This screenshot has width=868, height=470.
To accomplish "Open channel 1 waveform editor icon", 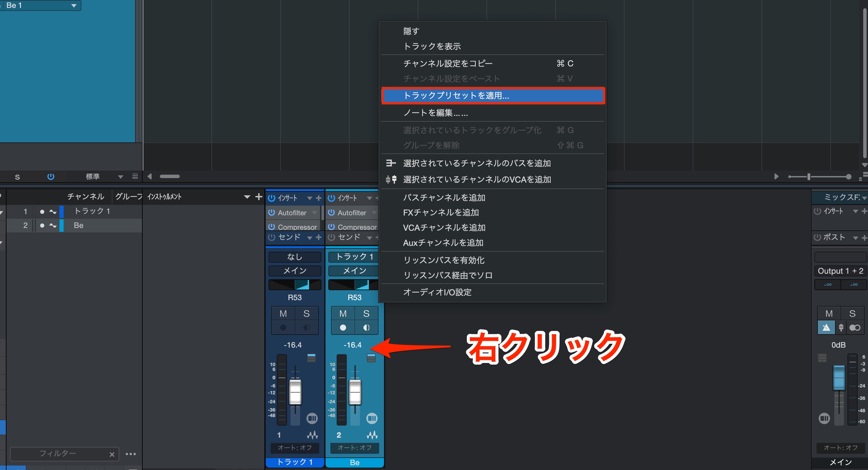I will [312, 435].
